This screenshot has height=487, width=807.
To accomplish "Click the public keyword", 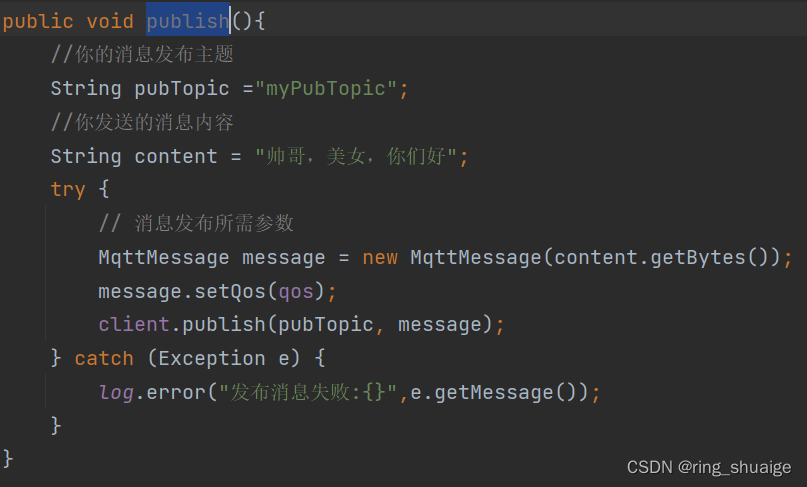I will [38, 21].
